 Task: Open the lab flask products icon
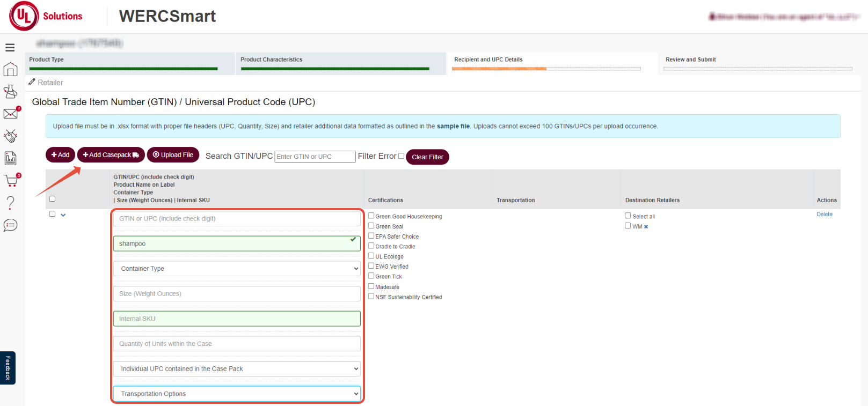[10, 92]
